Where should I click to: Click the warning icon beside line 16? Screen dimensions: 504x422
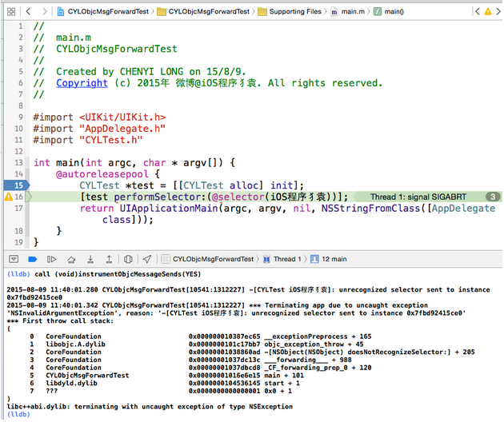(x=10, y=197)
